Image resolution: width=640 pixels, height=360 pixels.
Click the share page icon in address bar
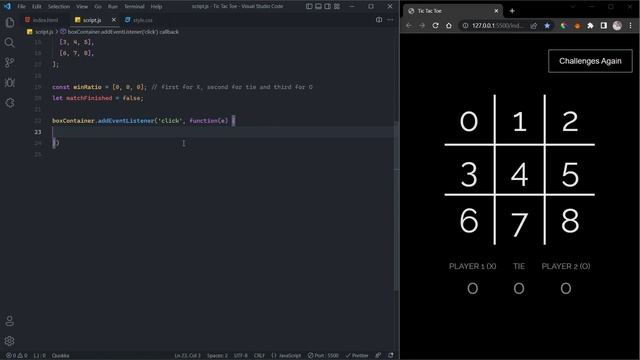point(533,25)
